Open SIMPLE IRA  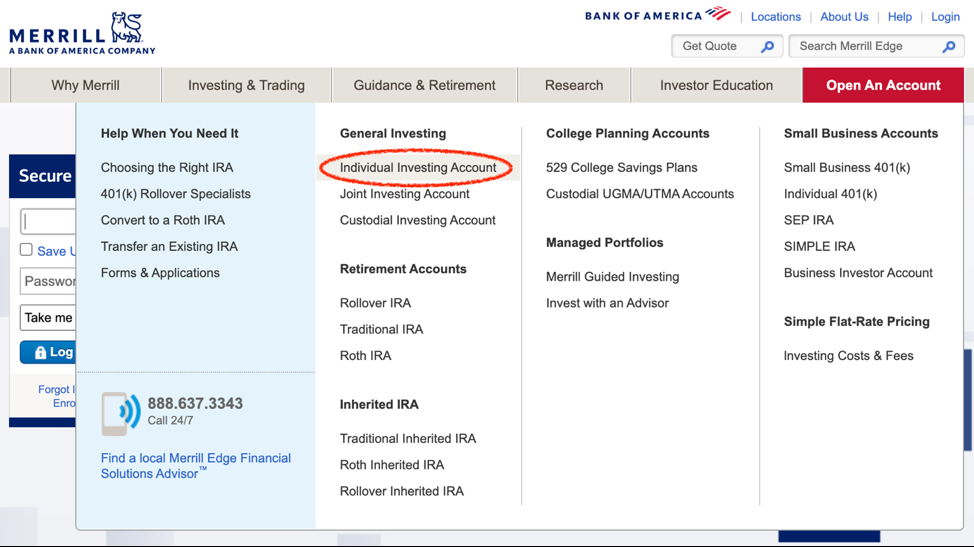tap(819, 246)
